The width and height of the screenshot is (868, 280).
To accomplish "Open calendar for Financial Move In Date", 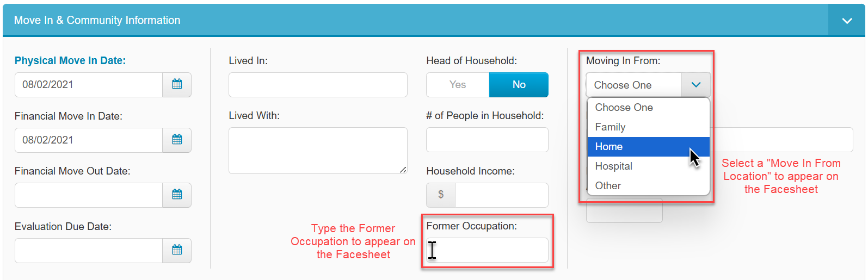I will click(x=177, y=140).
